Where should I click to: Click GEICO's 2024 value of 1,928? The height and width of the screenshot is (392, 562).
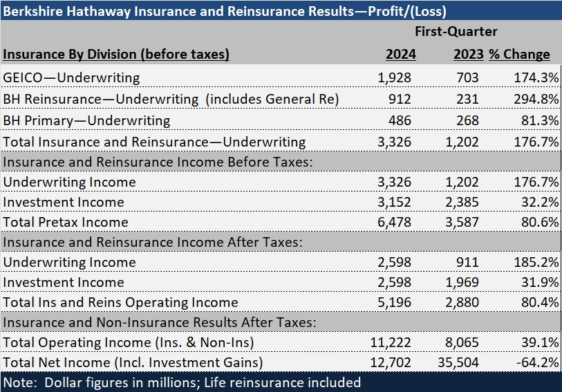[395, 77]
